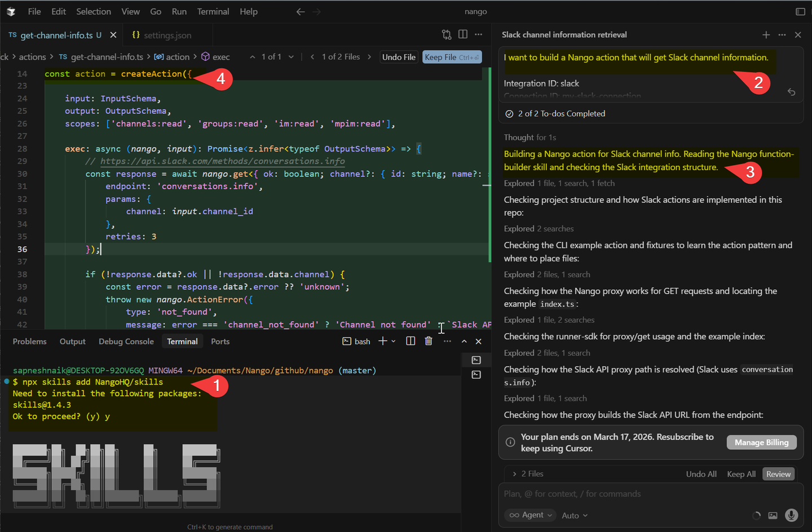
Task: Split the terminal with the split icon
Action: point(411,341)
